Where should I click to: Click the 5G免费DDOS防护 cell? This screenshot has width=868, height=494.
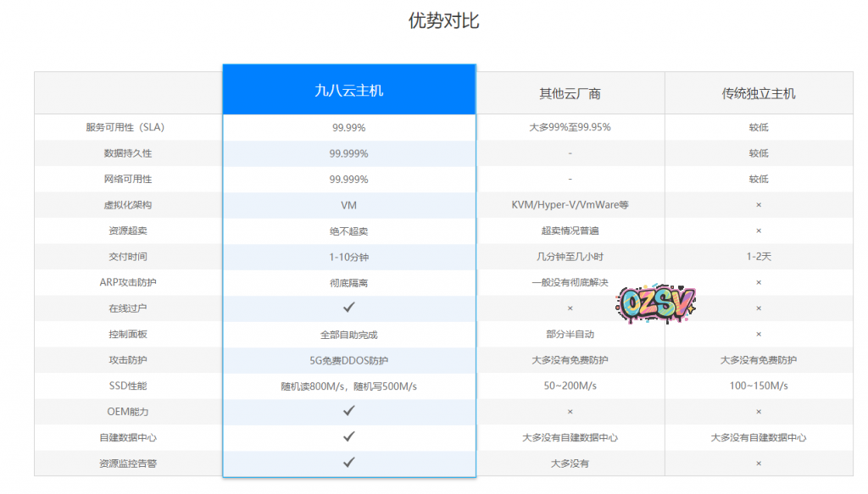[x=348, y=360]
